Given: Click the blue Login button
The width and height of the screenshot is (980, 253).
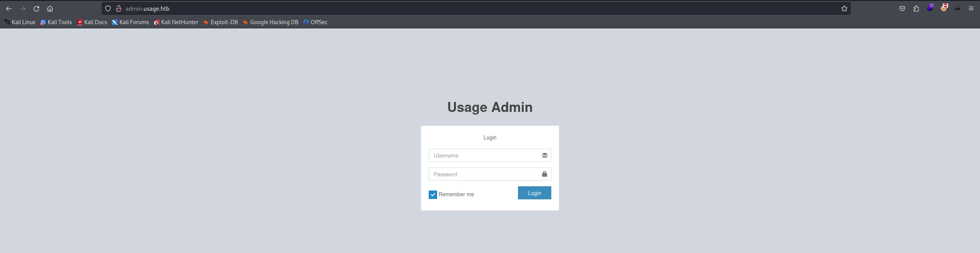Looking at the screenshot, I should [534, 193].
